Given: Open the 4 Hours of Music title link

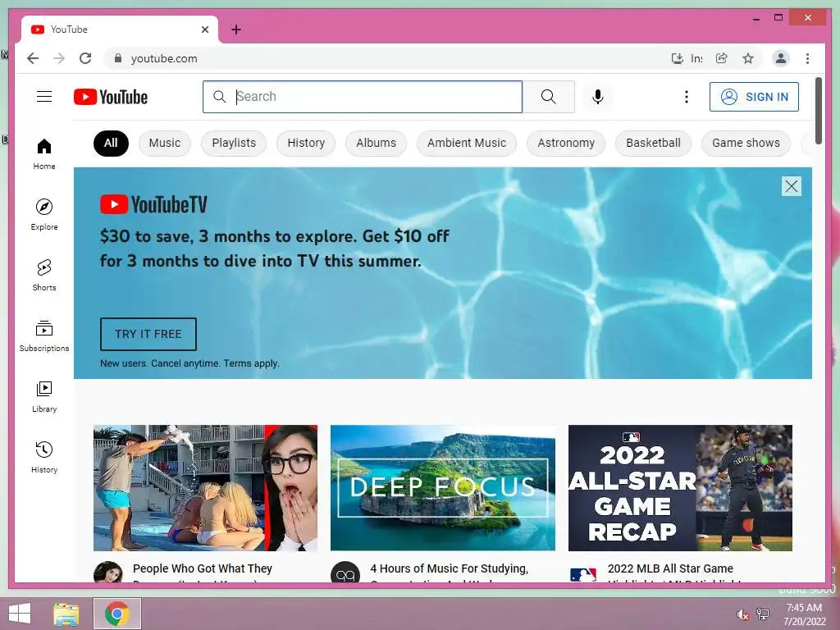Looking at the screenshot, I should [449, 572].
